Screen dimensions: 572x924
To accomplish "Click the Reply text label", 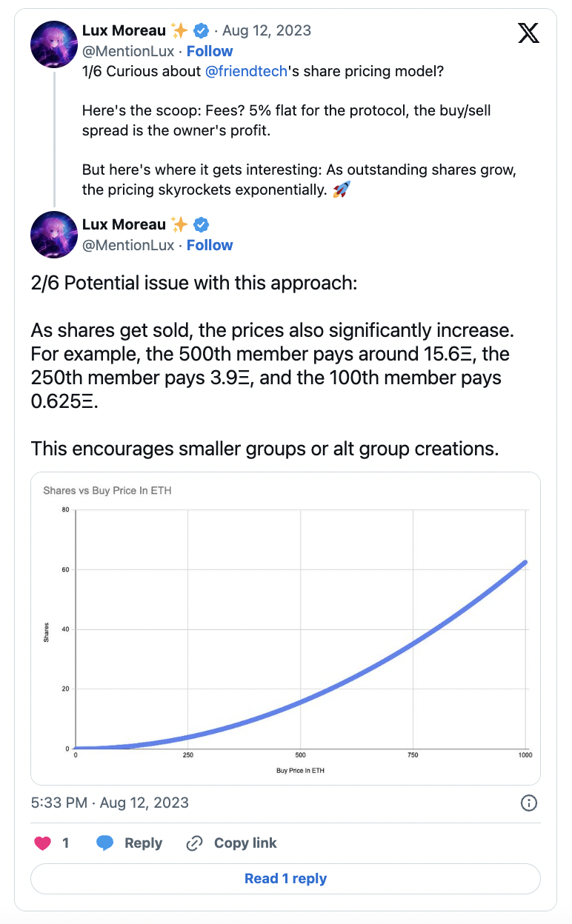I will tap(144, 843).
